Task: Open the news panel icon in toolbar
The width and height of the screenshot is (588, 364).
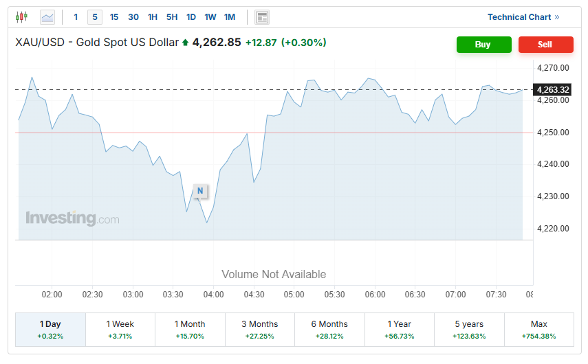Action: [x=261, y=17]
